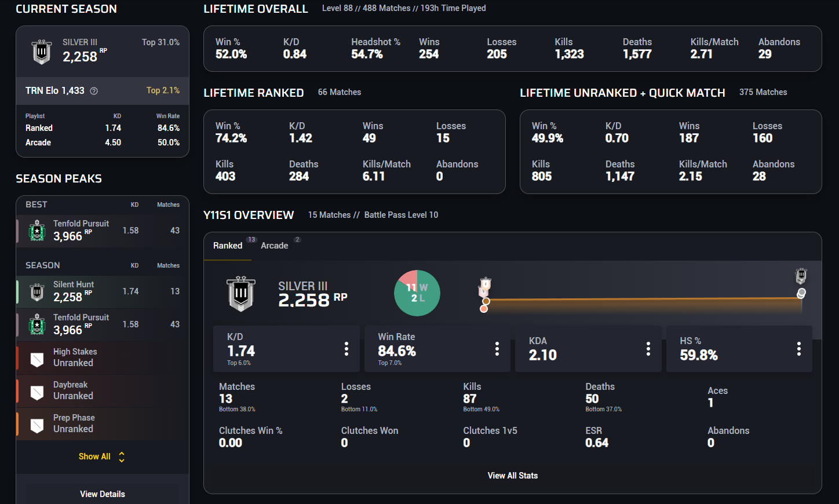Click the View Details button
Image resolution: width=839 pixels, height=504 pixels.
103,494
